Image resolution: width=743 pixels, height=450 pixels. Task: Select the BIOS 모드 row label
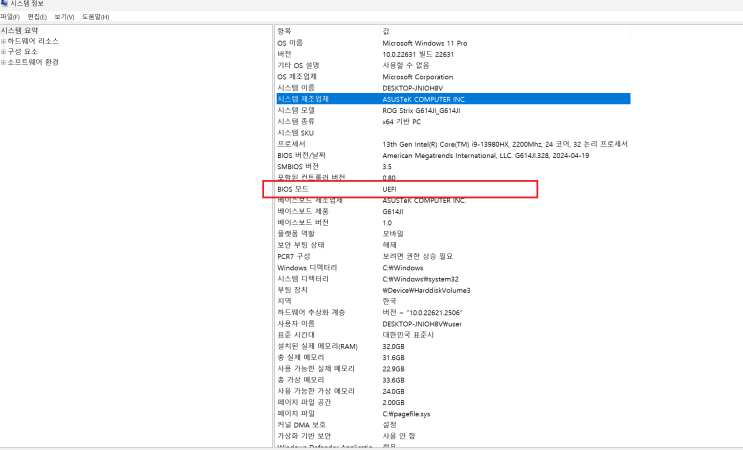point(293,189)
